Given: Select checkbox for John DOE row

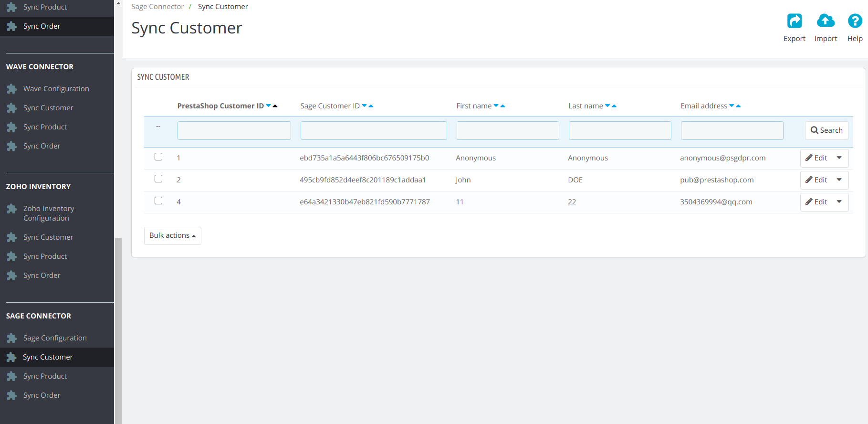Looking at the screenshot, I should point(158,179).
